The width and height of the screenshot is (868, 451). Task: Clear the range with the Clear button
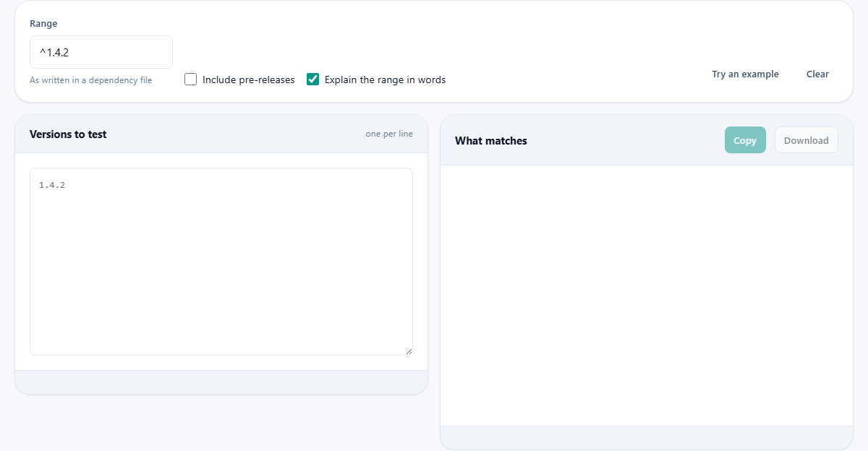pos(817,74)
